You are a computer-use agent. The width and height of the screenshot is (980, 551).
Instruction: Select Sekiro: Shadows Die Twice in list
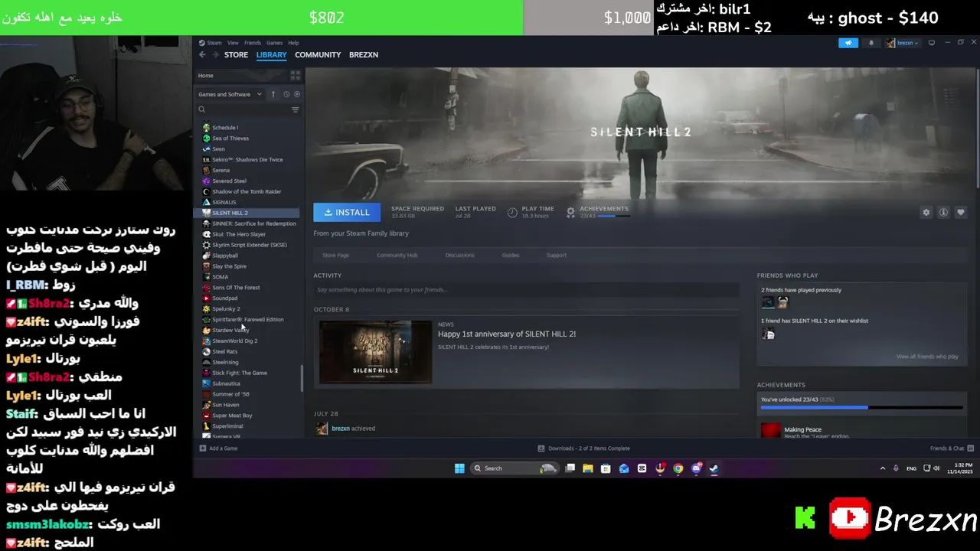tap(247, 160)
